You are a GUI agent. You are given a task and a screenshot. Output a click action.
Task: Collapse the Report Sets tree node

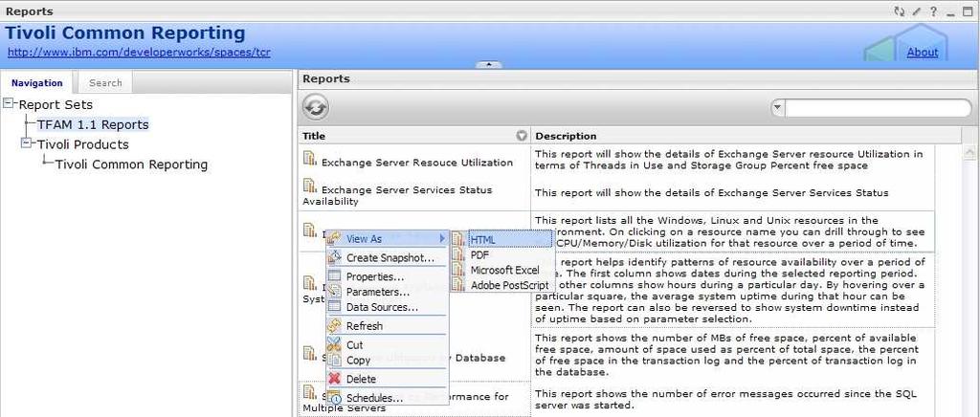pyautogui.click(x=8, y=103)
